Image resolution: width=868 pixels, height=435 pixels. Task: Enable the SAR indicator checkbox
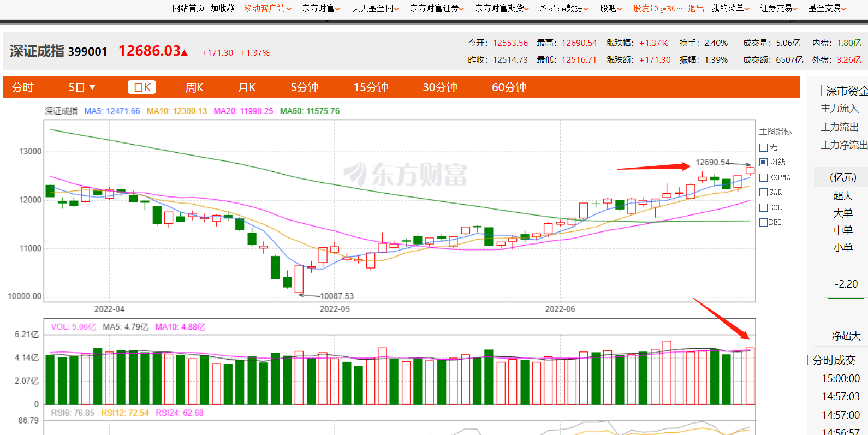click(764, 192)
